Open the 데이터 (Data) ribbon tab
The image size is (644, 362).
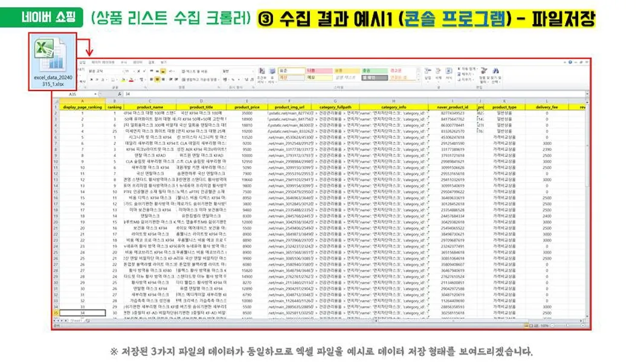(138, 62)
